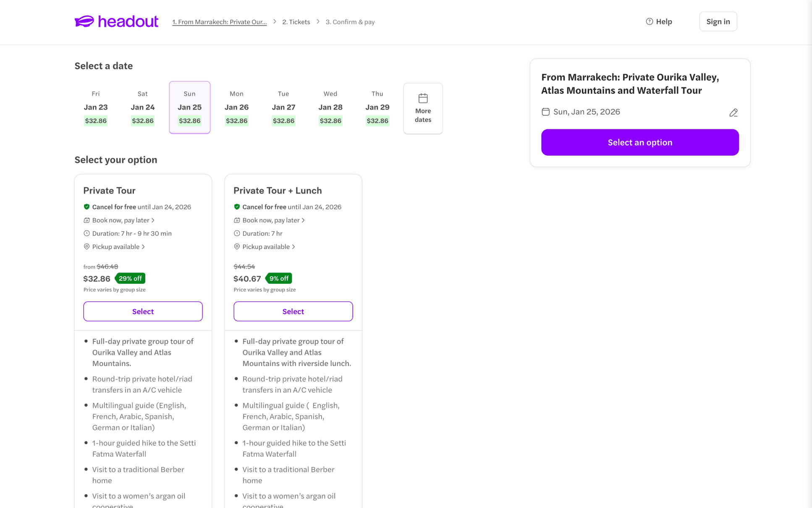The height and width of the screenshot is (508, 812).
Task: Click the pencil edit date icon
Action: pyautogui.click(x=733, y=113)
